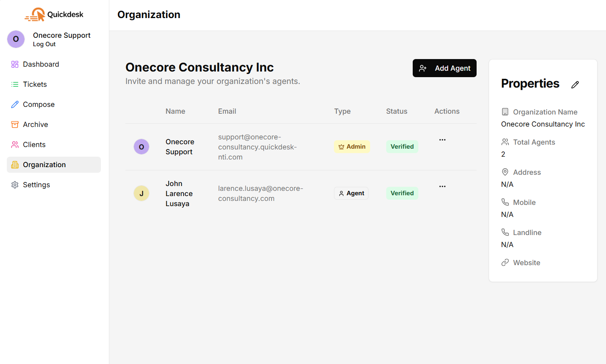Select the Clients icon in the sidebar
Viewport: 606px width, 364px height.
click(x=15, y=144)
